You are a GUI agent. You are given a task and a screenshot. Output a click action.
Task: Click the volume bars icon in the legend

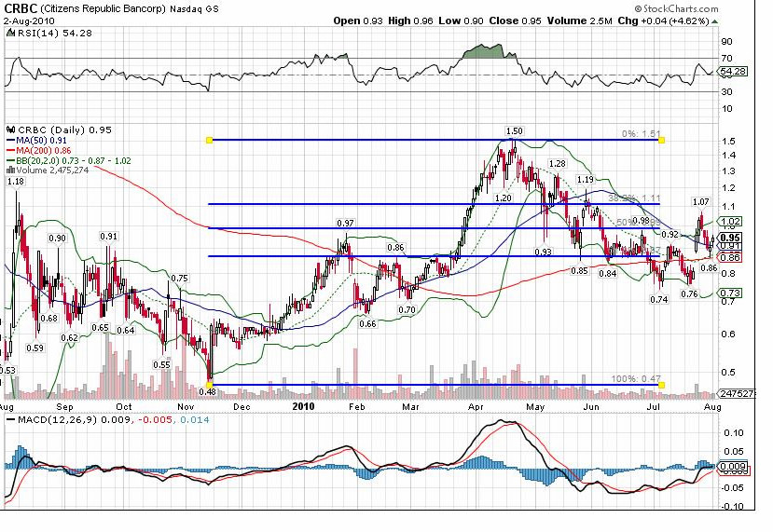click(10, 171)
